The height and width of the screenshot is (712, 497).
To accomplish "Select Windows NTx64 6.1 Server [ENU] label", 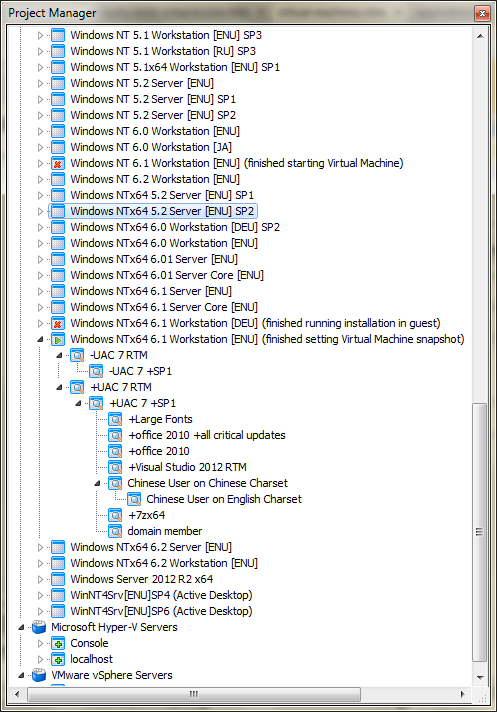I will coord(151,291).
